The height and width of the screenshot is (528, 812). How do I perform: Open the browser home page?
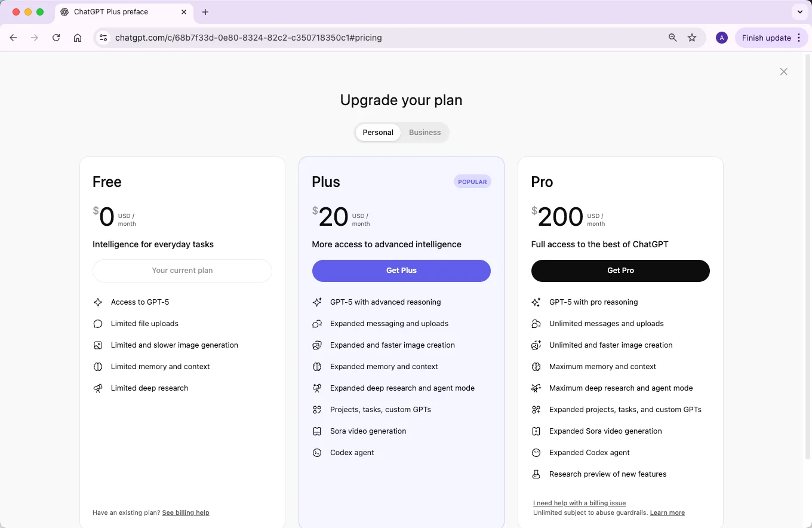pos(78,38)
